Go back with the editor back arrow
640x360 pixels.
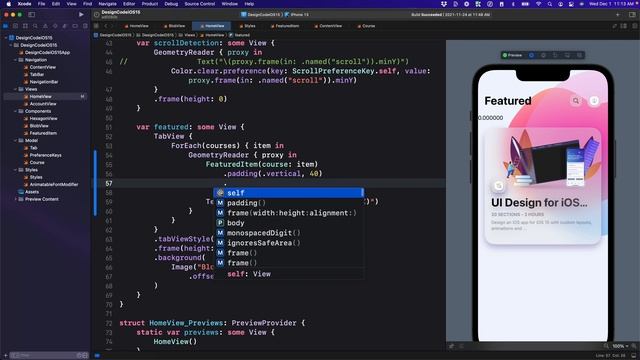click(x=106, y=26)
